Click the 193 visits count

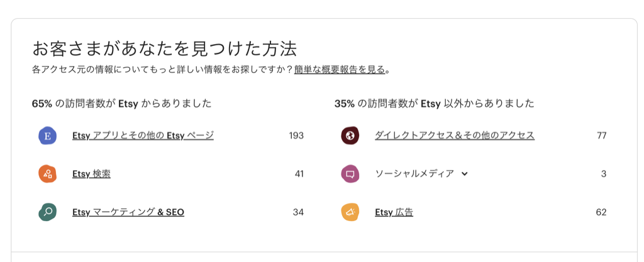(x=296, y=135)
